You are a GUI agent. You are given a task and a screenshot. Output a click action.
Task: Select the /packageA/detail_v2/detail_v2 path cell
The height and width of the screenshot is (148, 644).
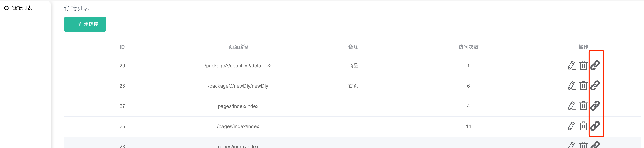[238, 66]
